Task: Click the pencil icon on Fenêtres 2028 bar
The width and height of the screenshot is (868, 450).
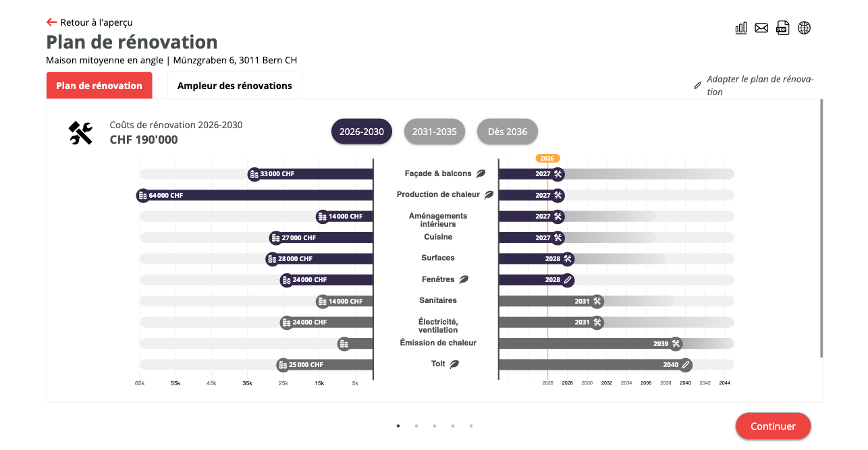Action: coord(568,279)
